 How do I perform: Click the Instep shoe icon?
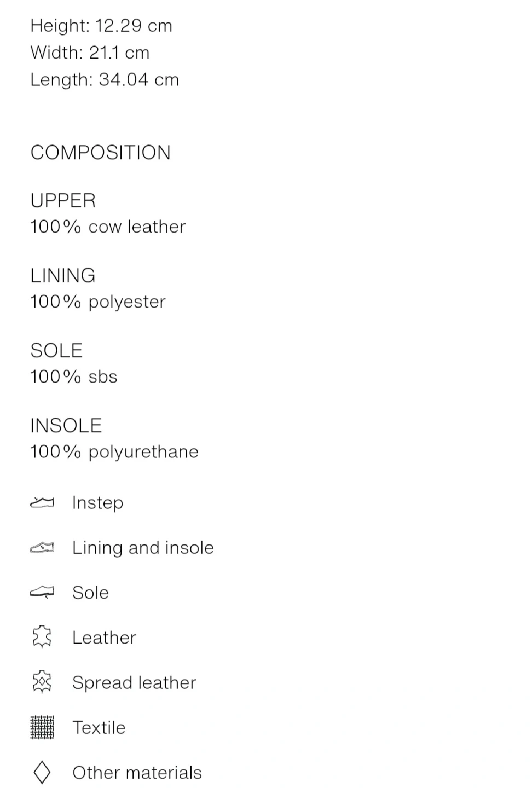click(42, 502)
